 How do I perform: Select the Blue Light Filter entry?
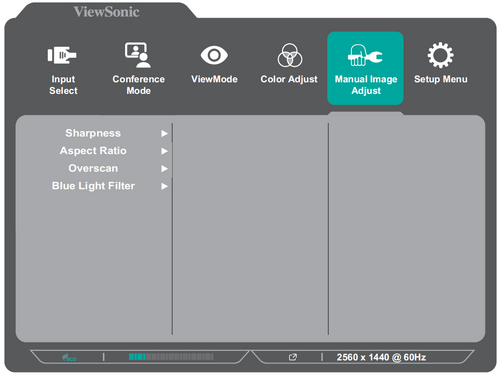coord(93,186)
